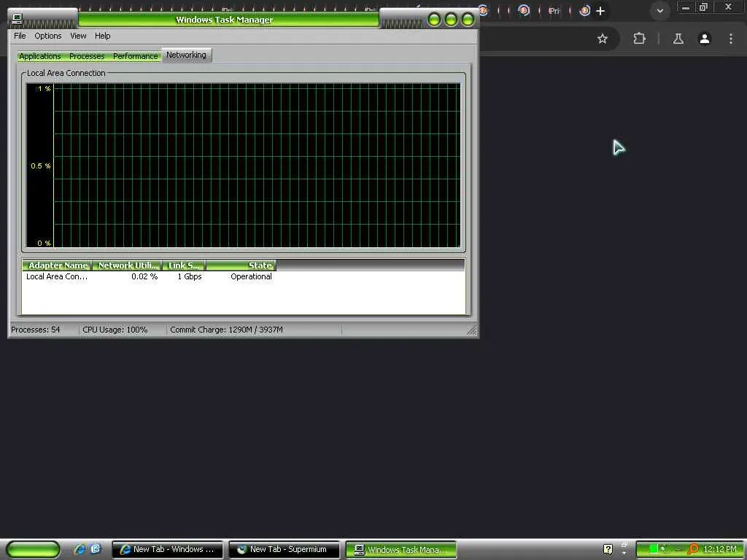Open the Options menu in Task Manager
Viewport: 747px width, 560px height.
(x=47, y=36)
